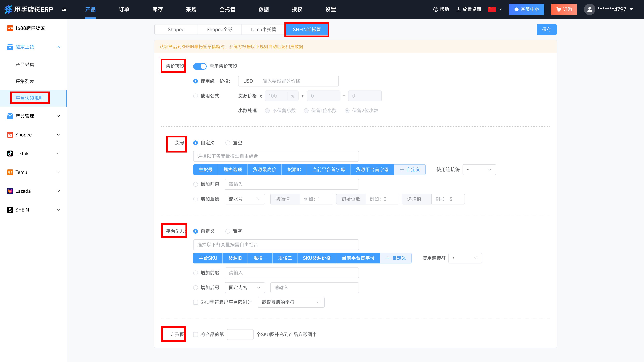644x362 pixels.
Task: Click the China flag language icon
Action: click(x=492, y=10)
